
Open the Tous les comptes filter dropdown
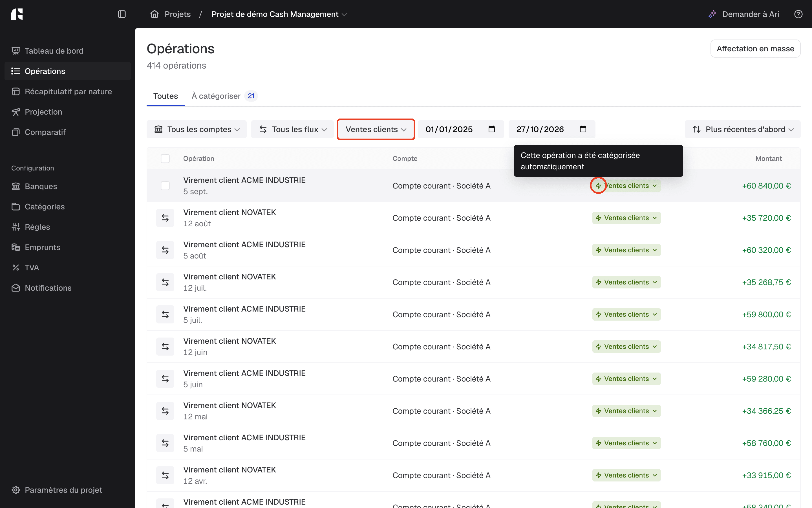pos(197,129)
